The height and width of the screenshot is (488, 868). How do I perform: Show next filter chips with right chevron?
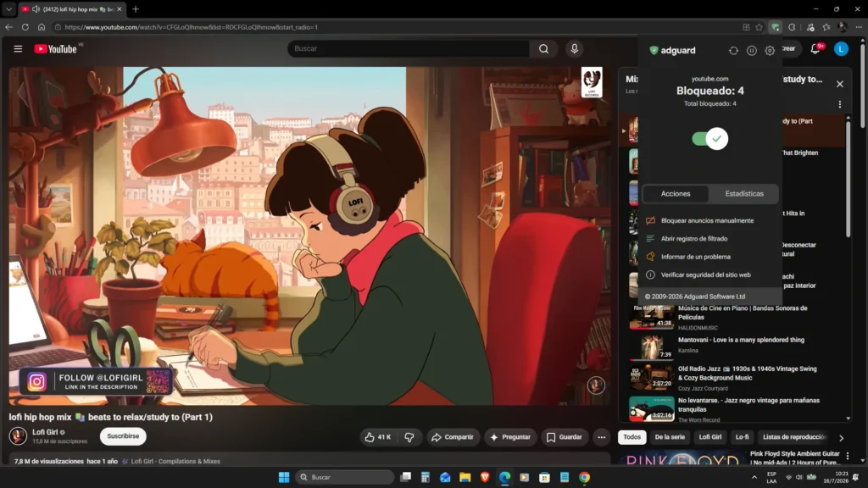[x=841, y=438]
